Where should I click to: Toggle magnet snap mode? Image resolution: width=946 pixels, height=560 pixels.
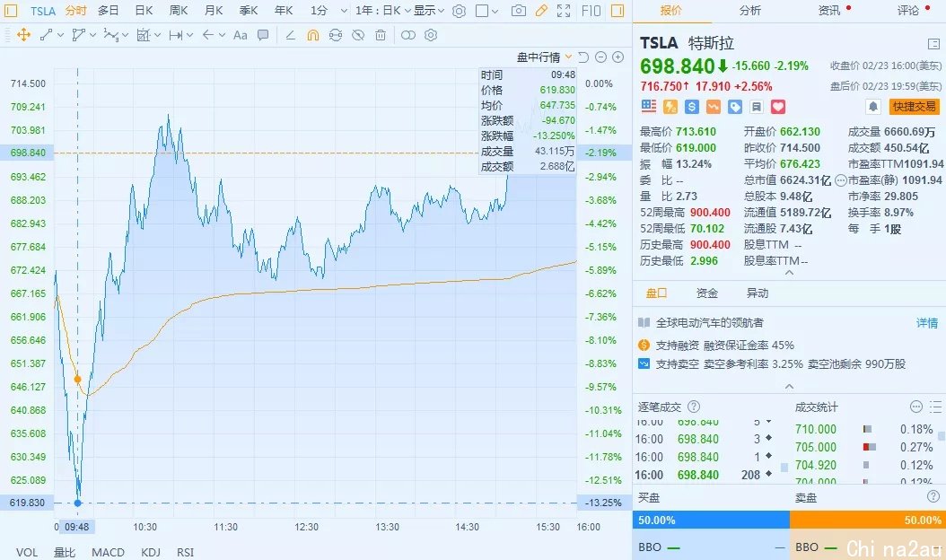pyautogui.click(x=312, y=35)
